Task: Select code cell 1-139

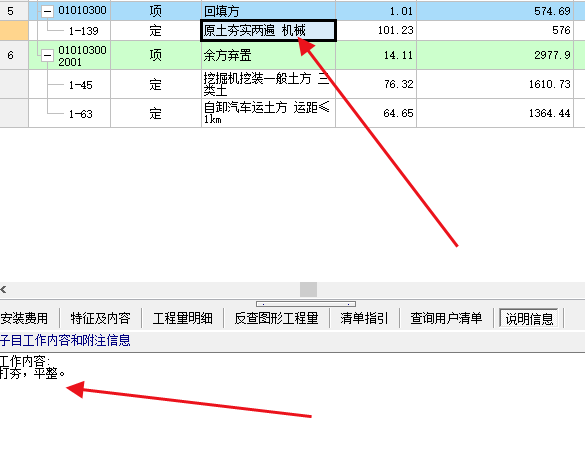Action: [x=83, y=31]
